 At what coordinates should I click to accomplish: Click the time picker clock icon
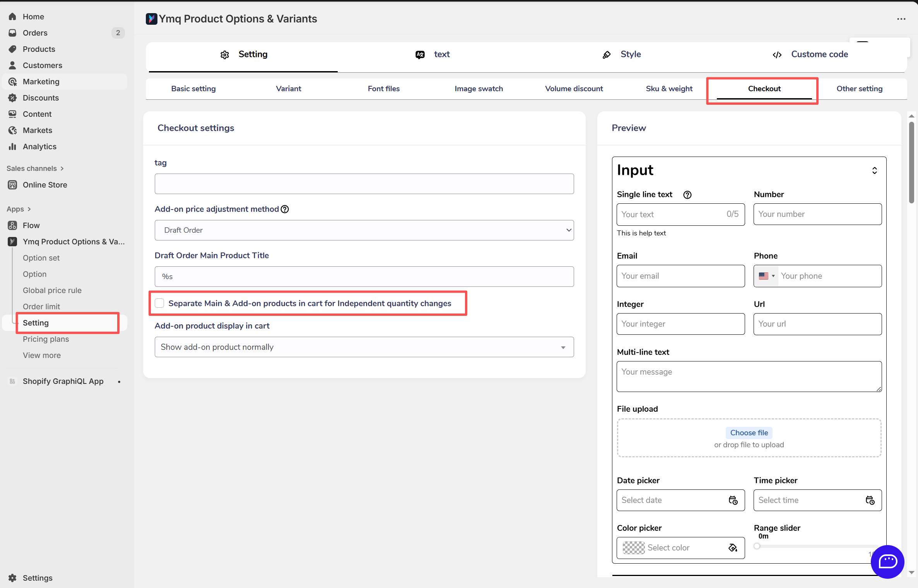coord(870,500)
